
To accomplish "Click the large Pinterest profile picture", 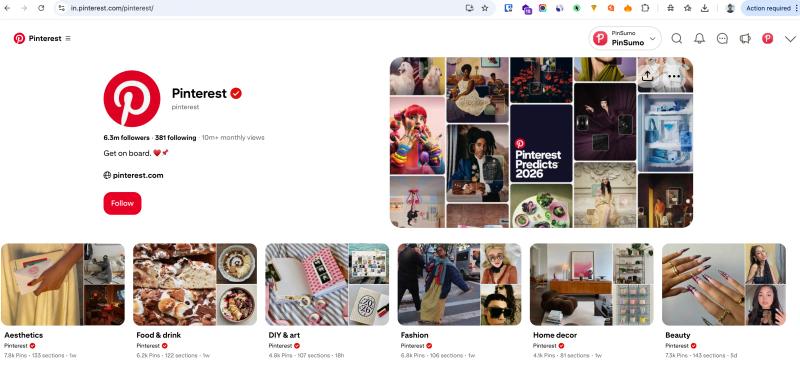I will coord(132,99).
